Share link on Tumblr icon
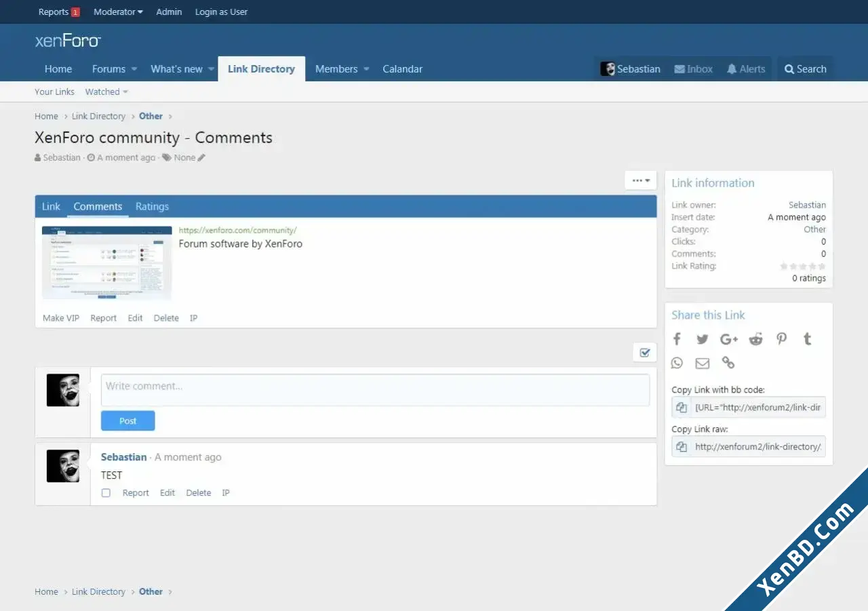The image size is (868, 611). (807, 339)
